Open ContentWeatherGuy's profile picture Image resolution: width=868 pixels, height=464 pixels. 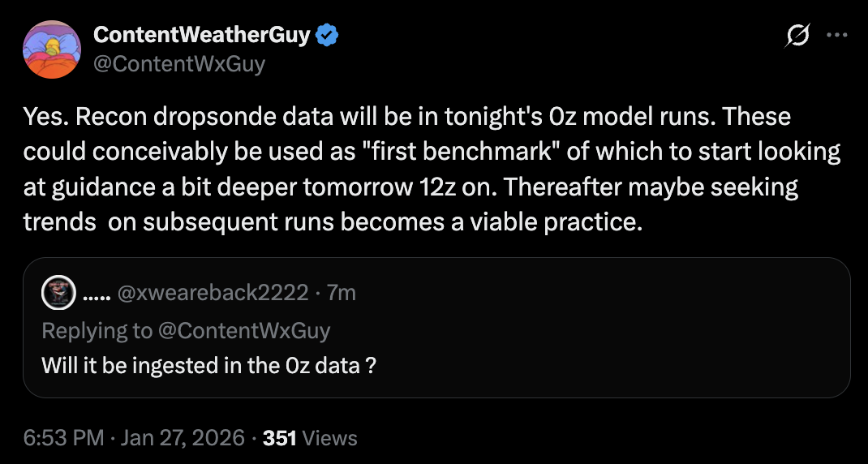[52, 49]
